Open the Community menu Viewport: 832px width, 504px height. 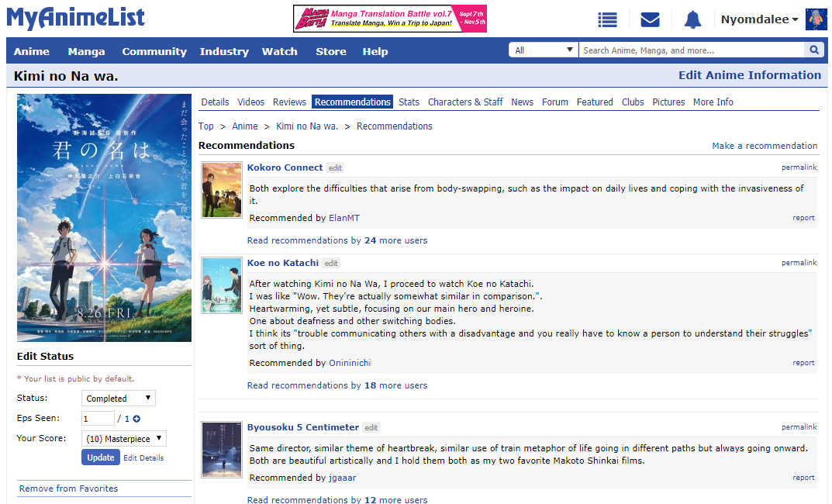click(x=154, y=52)
